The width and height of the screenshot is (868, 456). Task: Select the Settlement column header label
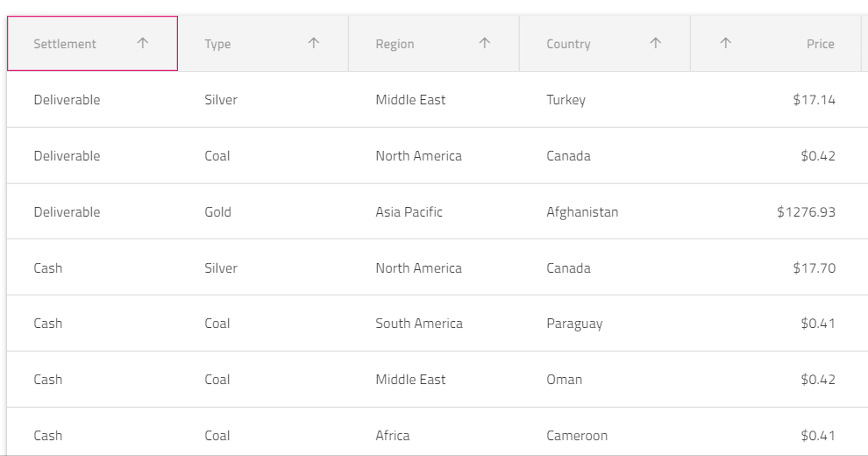[65, 44]
